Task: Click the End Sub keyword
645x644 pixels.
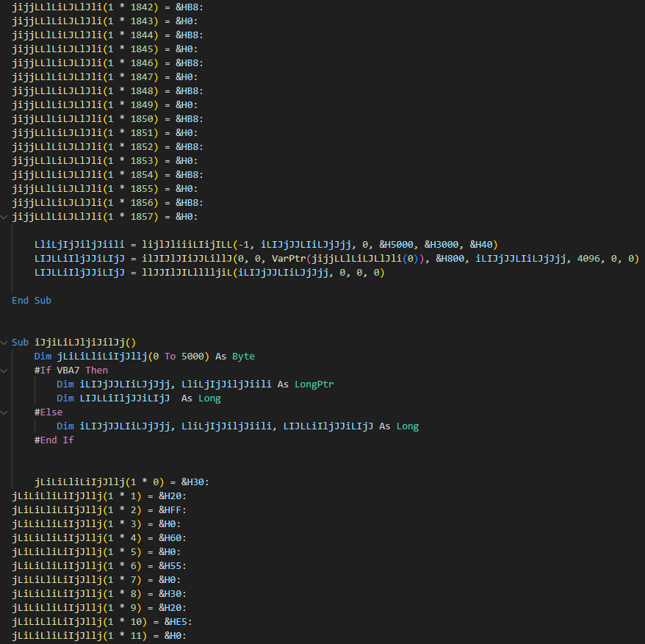Action: [32, 301]
